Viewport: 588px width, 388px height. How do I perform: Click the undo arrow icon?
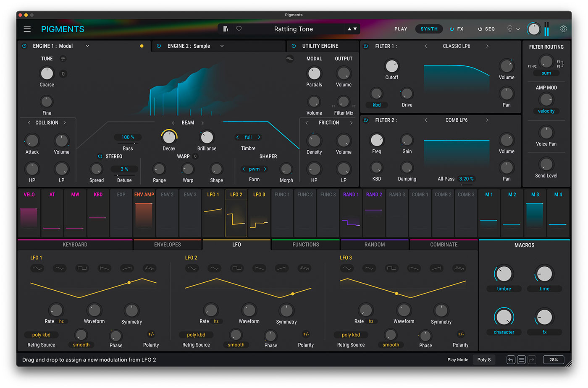(511, 360)
